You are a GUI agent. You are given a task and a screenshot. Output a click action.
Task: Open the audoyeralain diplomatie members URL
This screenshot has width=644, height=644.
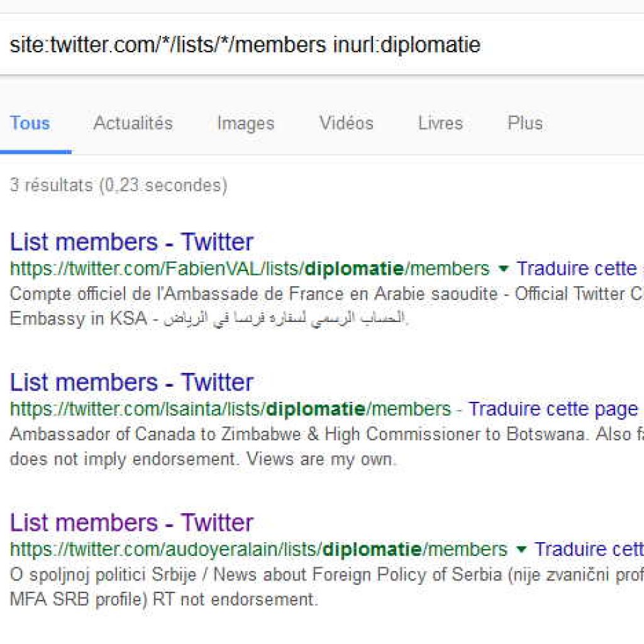click(258, 550)
